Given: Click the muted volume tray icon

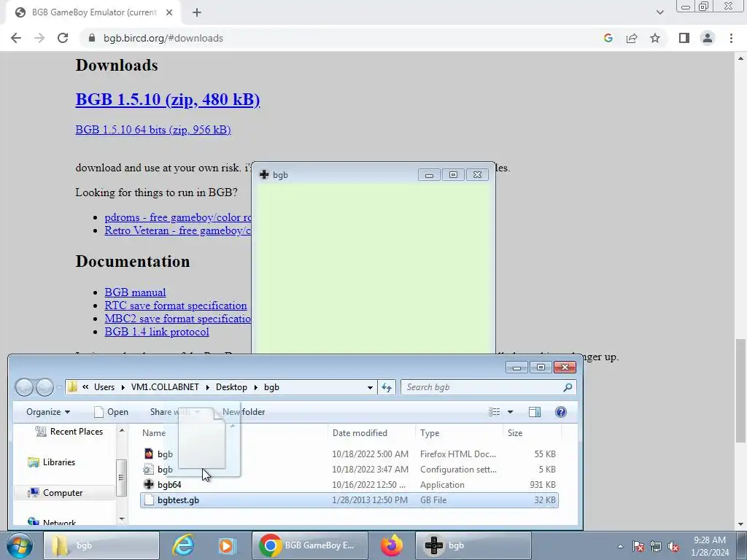Looking at the screenshot, I should tap(673, 546).
